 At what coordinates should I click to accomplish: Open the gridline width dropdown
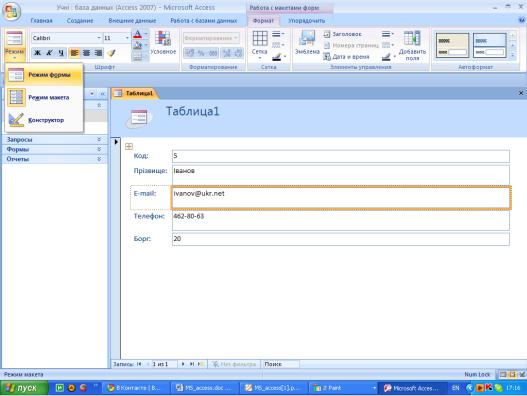tap(278, 34)
